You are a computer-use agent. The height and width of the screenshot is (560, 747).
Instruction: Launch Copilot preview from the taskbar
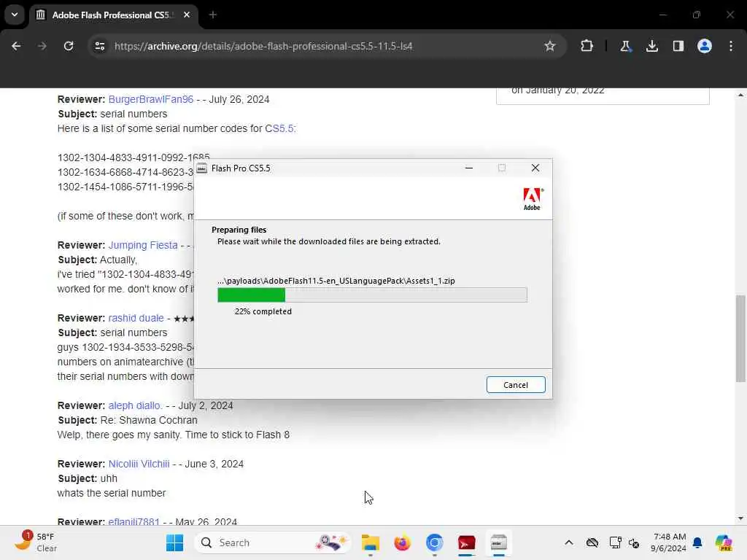724,542
